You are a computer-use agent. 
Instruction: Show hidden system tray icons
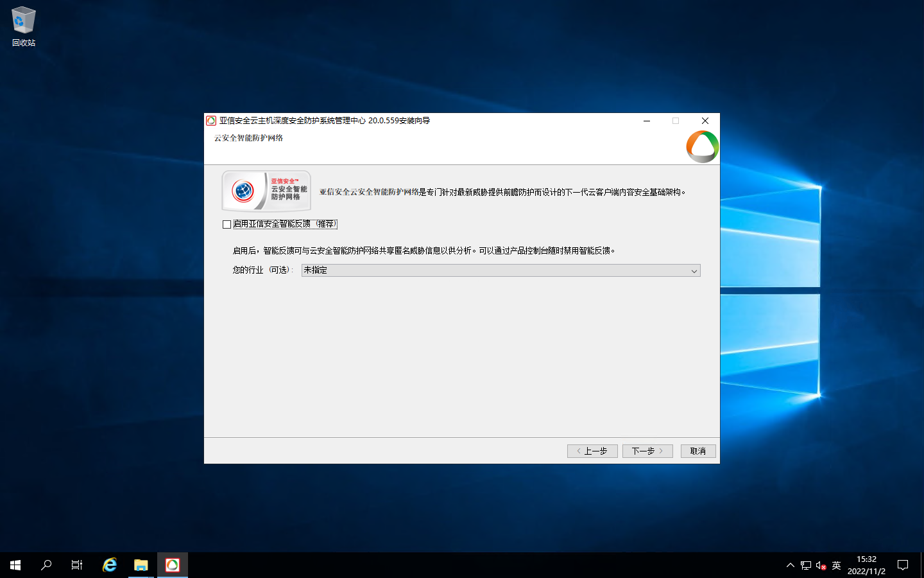790,565
